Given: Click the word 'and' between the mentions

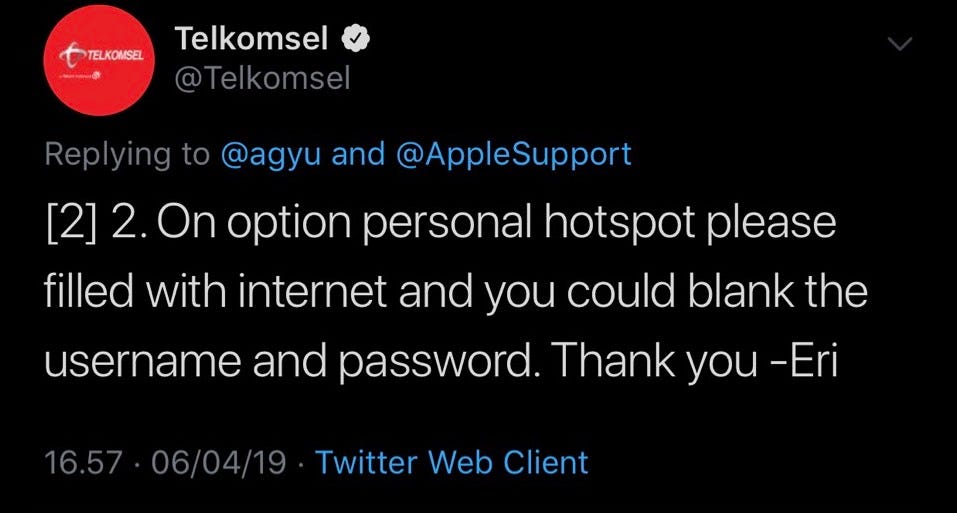Looking at the screenshot, I should [358, 154].
